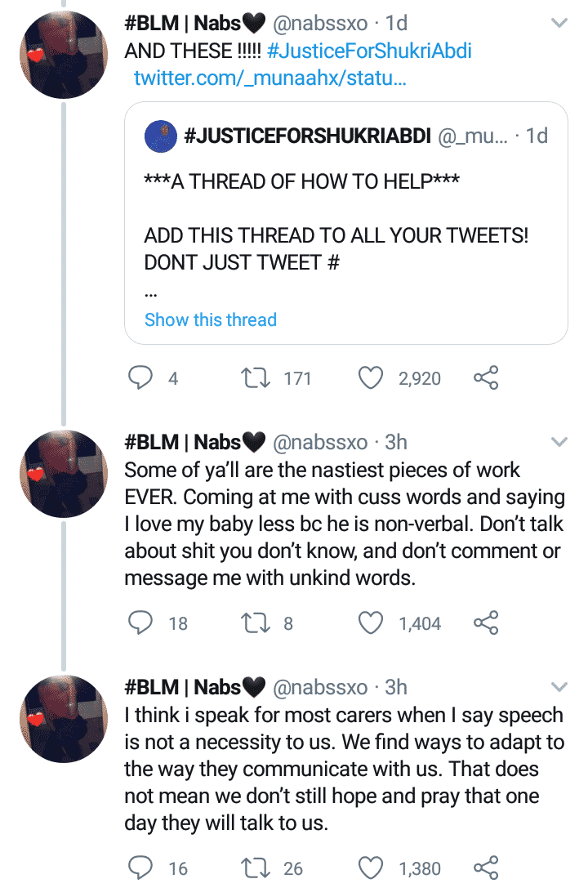Follow the twitter.com/_munaahx link
This screenshot has width=588, height=888.
click(x=269, y=79)
